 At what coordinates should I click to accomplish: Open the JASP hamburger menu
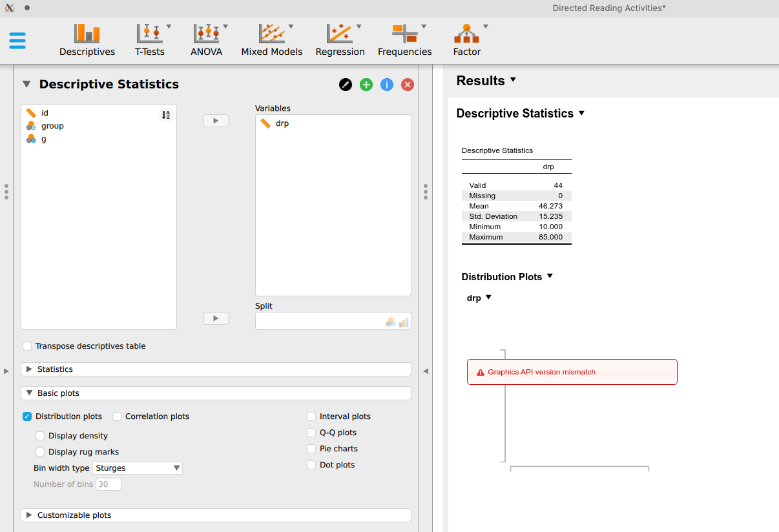(x=17, y=40)
